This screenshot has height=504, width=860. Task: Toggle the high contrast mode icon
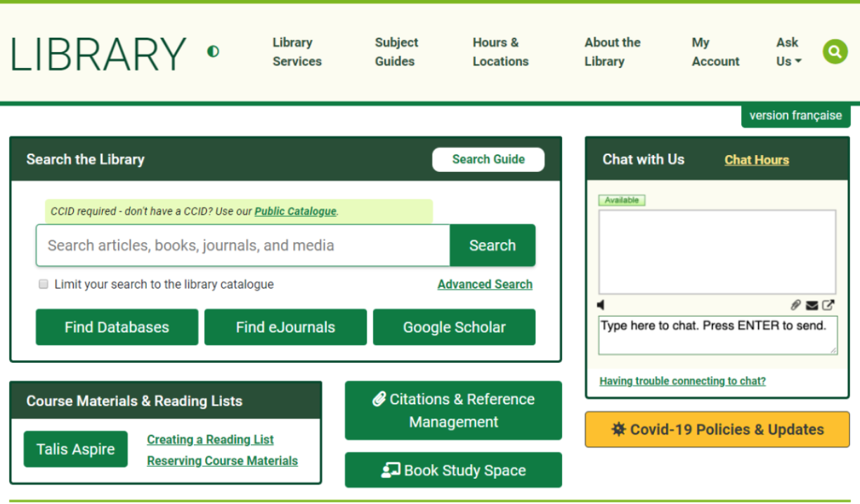click(x=213, y=51)
